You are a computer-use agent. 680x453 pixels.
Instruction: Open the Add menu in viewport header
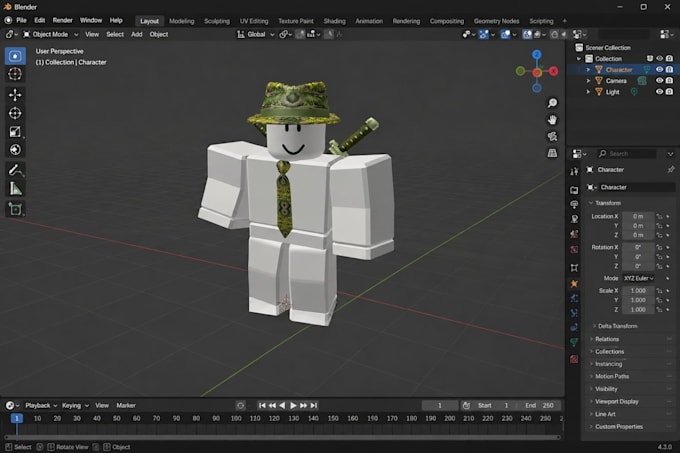point(137,34)
